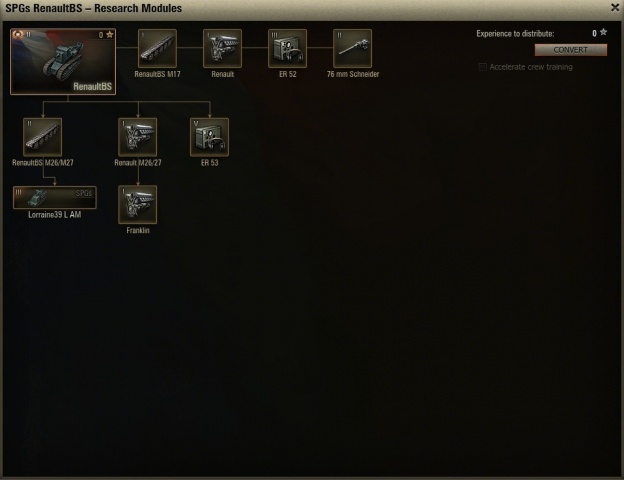Click the French nation emblem on RenaultBS card
The height and width of the screenshot is (480, 624).
pos(17,35)
